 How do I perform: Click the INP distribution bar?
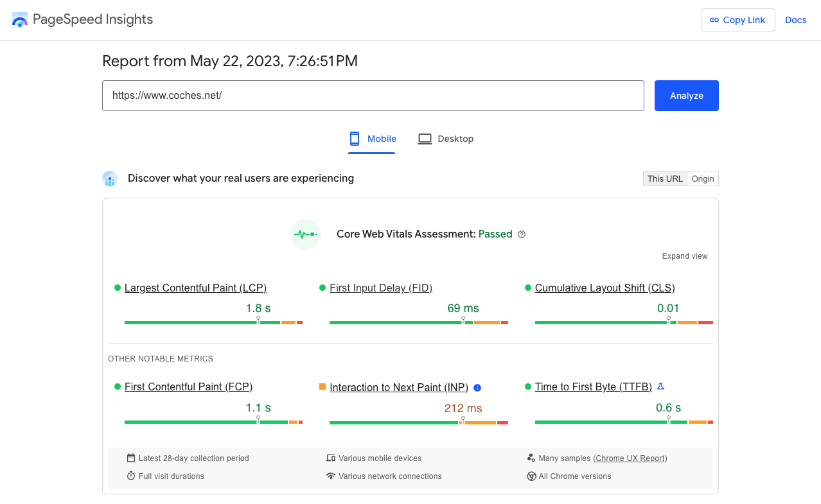coord(419,422)
